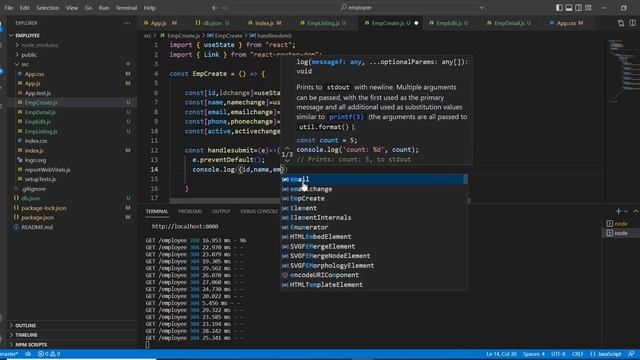This screenshot has width=640, height=360.
Task: Change indentation via Spaces: 4
Action: click(534, 354)
